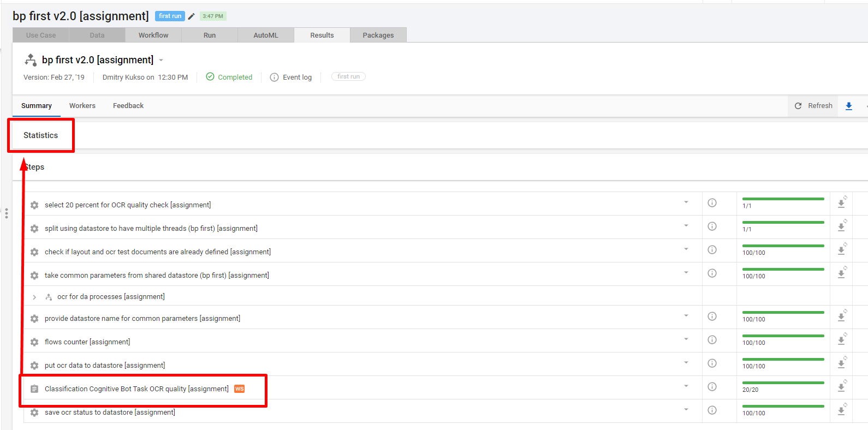Click info icon of save ocr status step
This screenshot has width=868, height=430.
(x=712, y=410)
